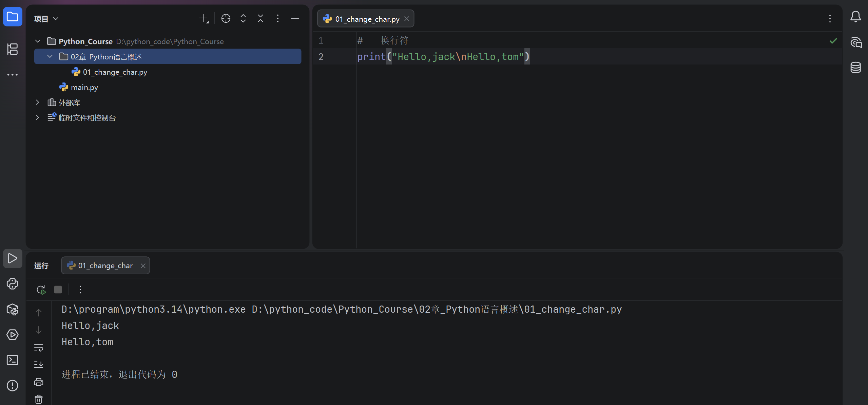Open the Python Console sidebar icon

click(13, 284)
